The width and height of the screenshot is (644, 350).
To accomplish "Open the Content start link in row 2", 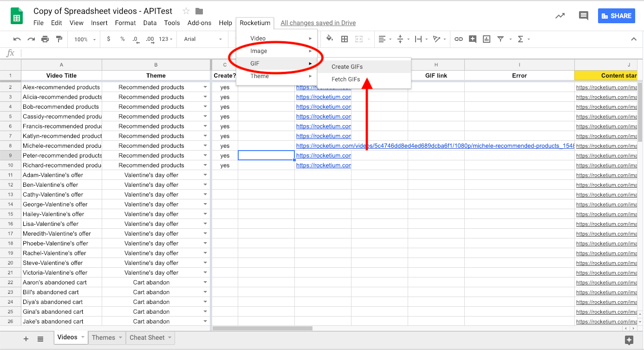I will coord(607,87).
